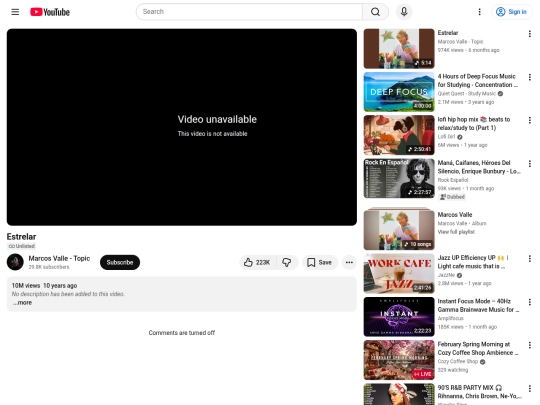This screenshot has width=540, height=405.
Task: Like the video with thumbs up
Action: pos(257,262)
